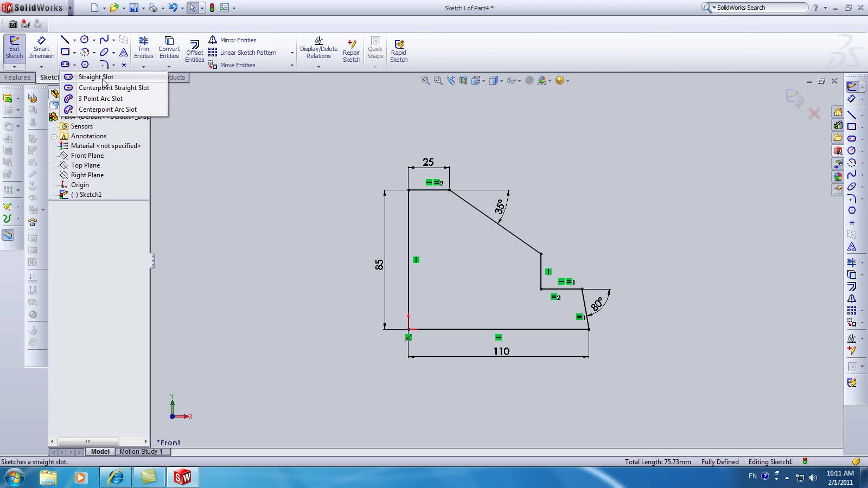
Task: Select Top Plane in feature tree
Action: coord(85,165)
